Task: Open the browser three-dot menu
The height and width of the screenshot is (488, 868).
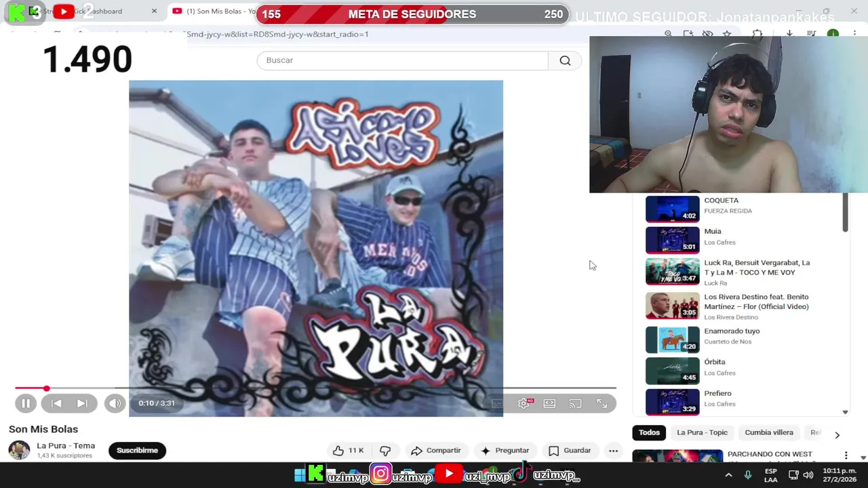Action: [853, 33]
